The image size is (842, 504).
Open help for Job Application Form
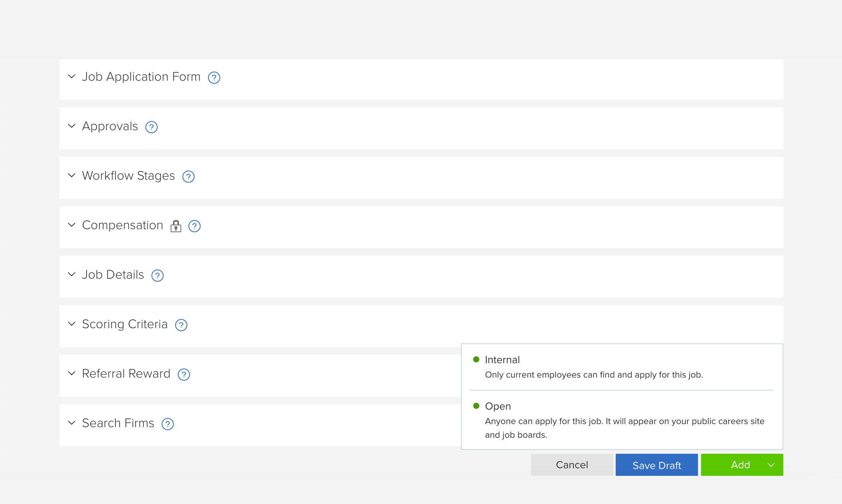click(x=214, y=78)
